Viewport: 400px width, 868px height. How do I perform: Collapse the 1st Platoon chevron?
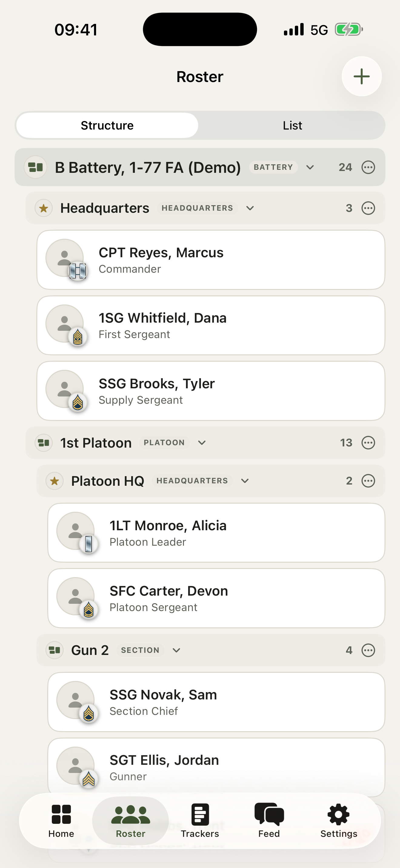pyautogui.click(x=202, y=442)
